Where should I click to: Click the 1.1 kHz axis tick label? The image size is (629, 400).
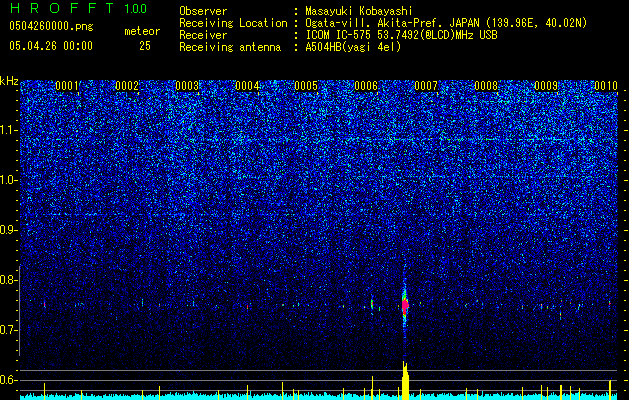[x=9, y=130]
